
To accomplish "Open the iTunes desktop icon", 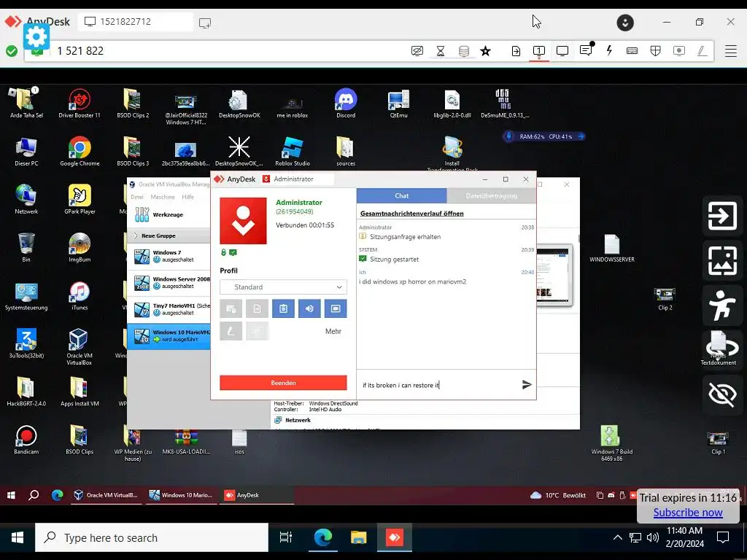I will pos(80,296).
